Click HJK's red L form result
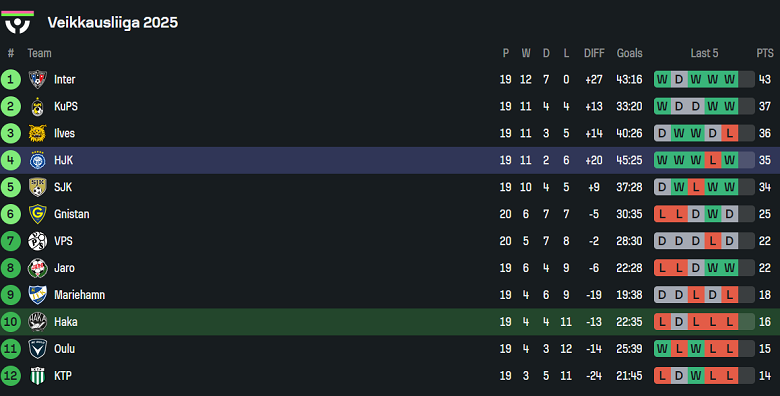The image size is (780, 396). tap(713, 160)
